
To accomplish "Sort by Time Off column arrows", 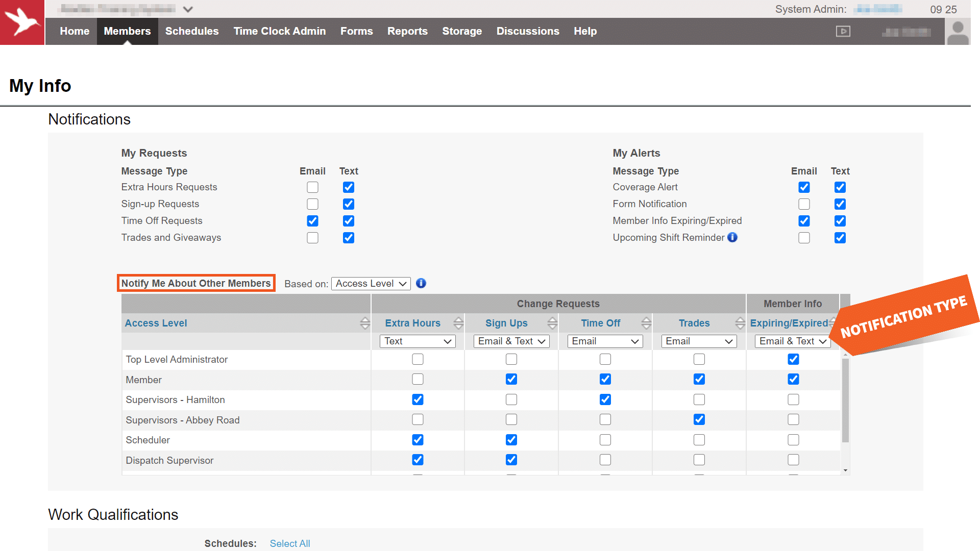I will (646, 323).
